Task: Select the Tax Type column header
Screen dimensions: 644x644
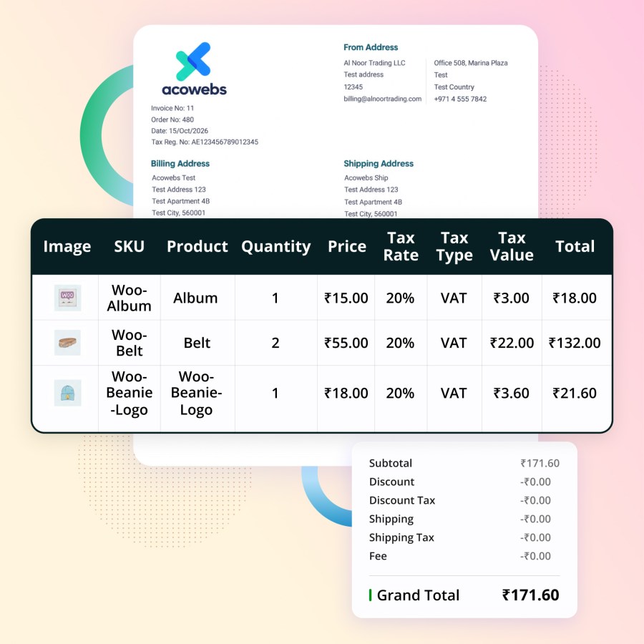Action: (x=454, y=246)
